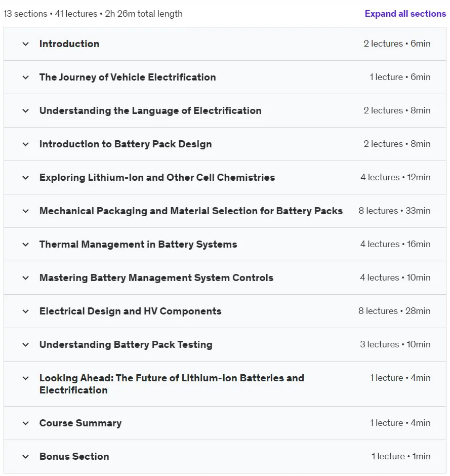The height and width of the screenshot is (476, 450).
Task: Expand all course sections
Action: 405,14
